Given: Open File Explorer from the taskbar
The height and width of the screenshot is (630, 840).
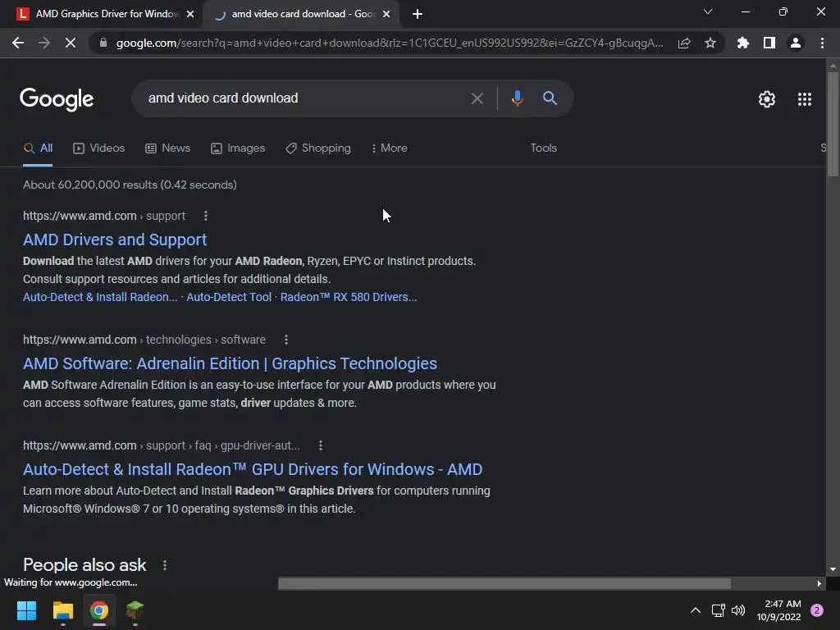Looking at the screenshot, I should (62, 610).
